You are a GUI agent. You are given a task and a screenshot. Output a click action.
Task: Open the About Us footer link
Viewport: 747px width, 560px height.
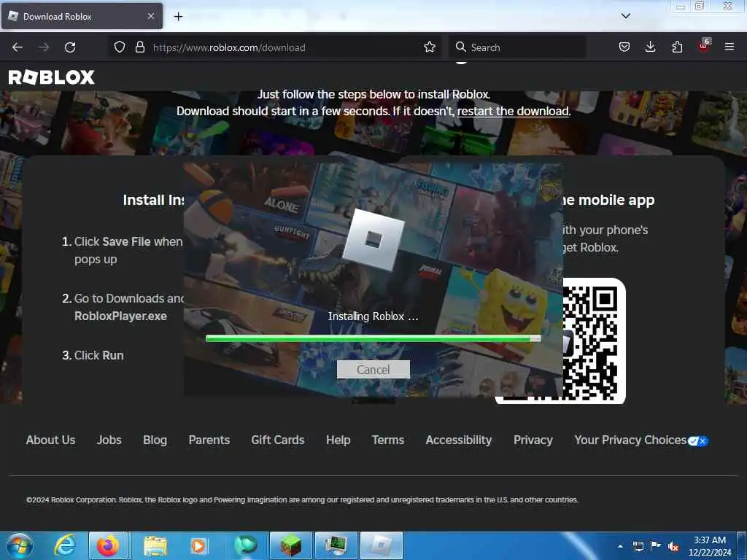pos(50,440)
